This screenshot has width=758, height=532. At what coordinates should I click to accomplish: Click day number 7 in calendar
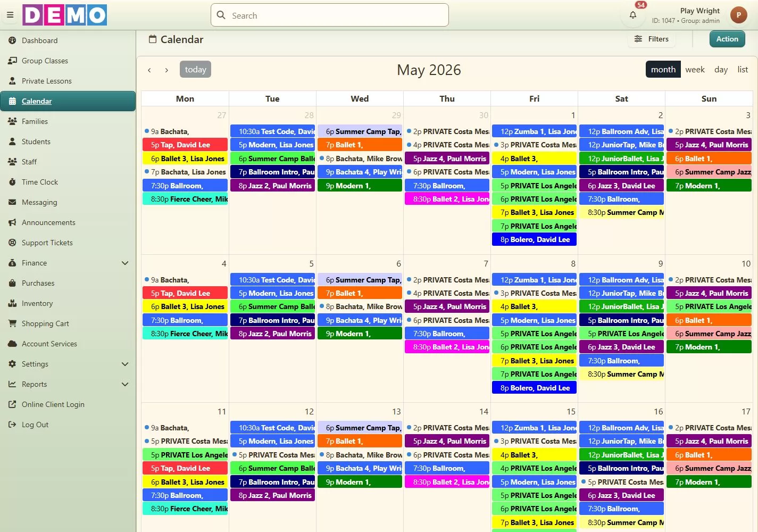486,263
